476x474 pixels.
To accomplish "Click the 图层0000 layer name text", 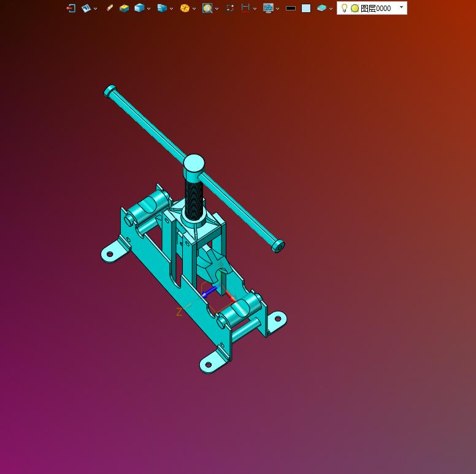I will click(x=375, y=9).
